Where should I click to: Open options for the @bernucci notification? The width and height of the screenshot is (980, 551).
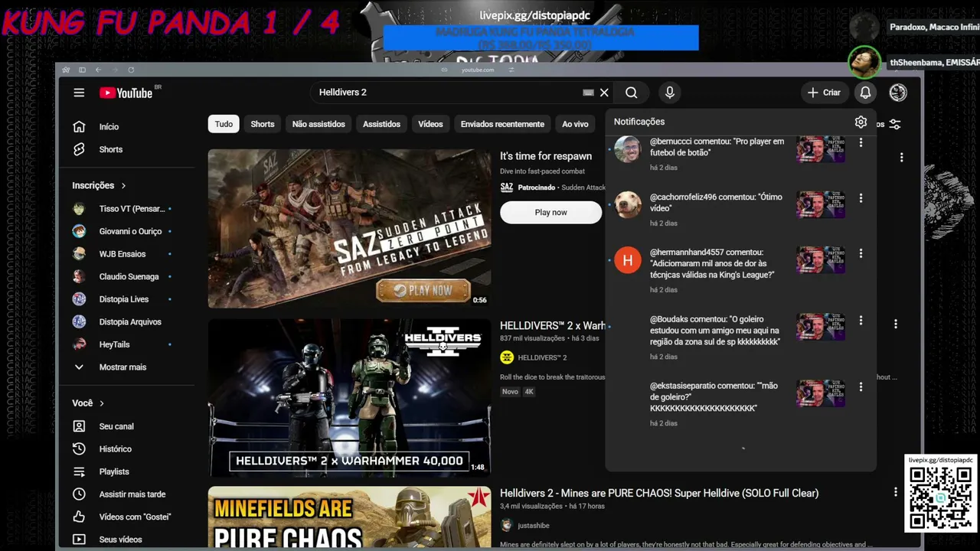click(x=861, y=142)
